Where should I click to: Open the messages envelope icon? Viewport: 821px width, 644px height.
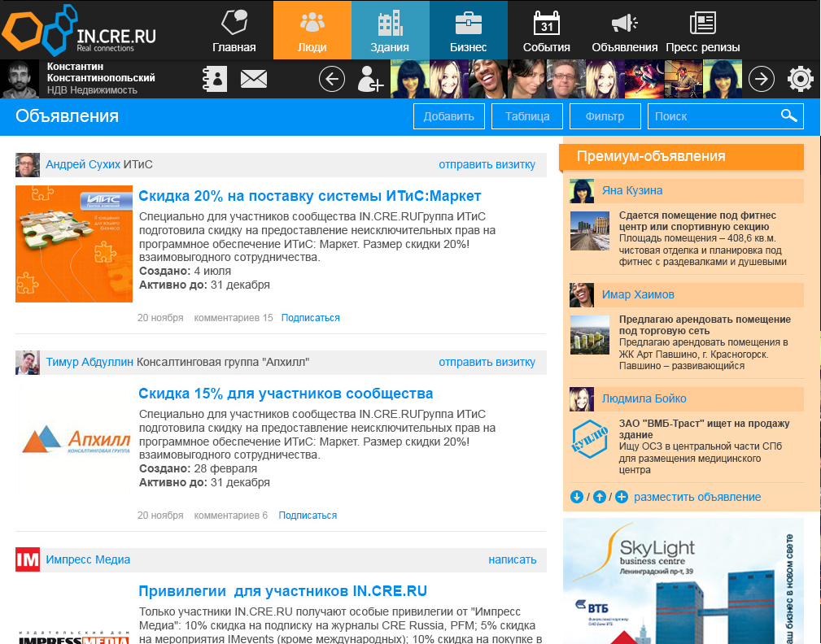(254, 80)
